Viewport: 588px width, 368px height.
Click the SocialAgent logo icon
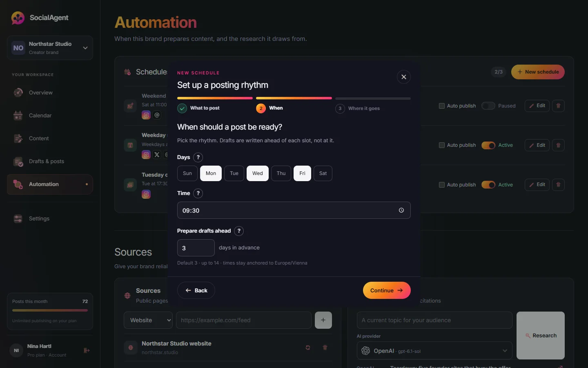click(18, 18)
